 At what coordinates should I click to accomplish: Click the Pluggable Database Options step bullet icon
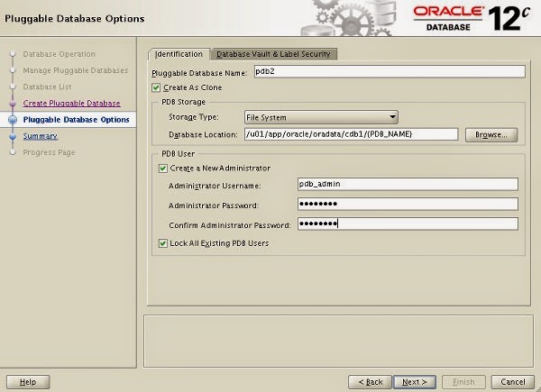tap(13, 120)
